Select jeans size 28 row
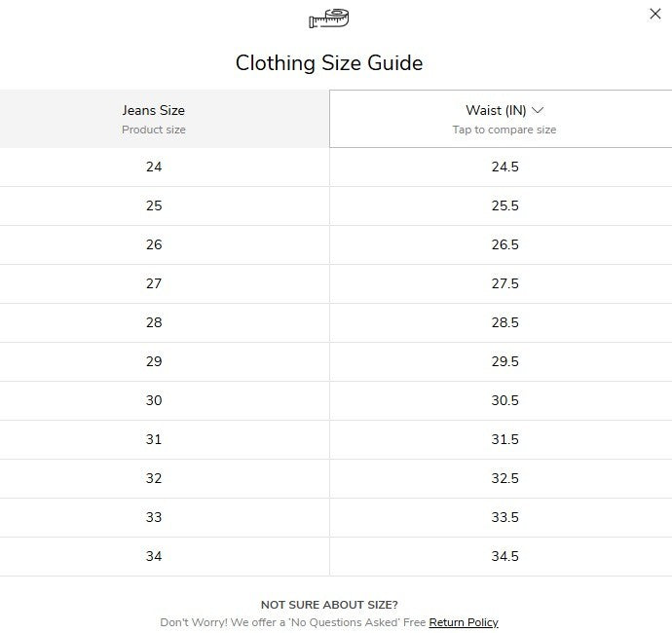The width and height of the screenshot is (672, 633). point(154,322)
